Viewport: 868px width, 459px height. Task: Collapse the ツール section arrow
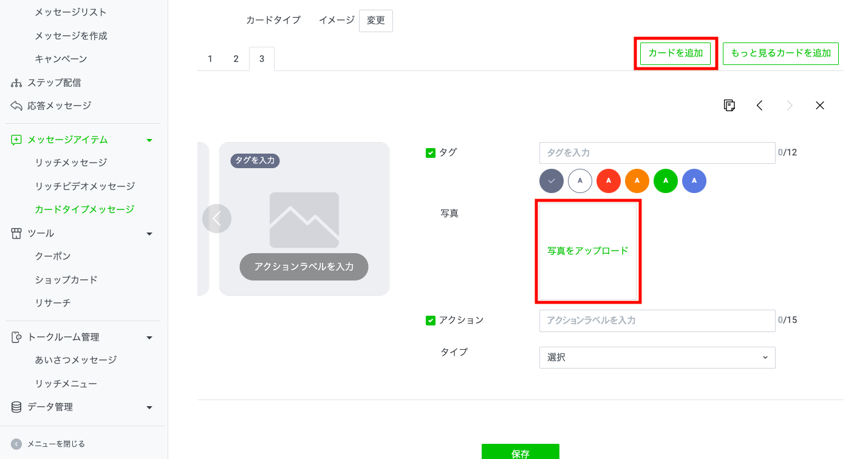click(149, 234)
